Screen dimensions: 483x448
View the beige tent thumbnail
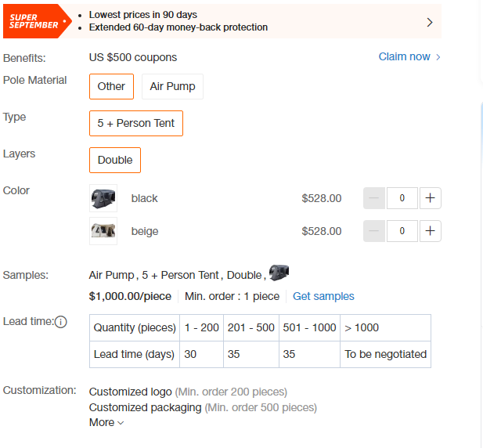click(x=103, y=231)
